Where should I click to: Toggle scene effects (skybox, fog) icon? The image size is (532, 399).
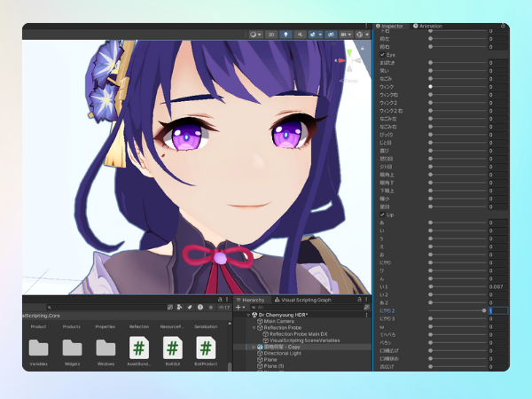tap(312, 35)
